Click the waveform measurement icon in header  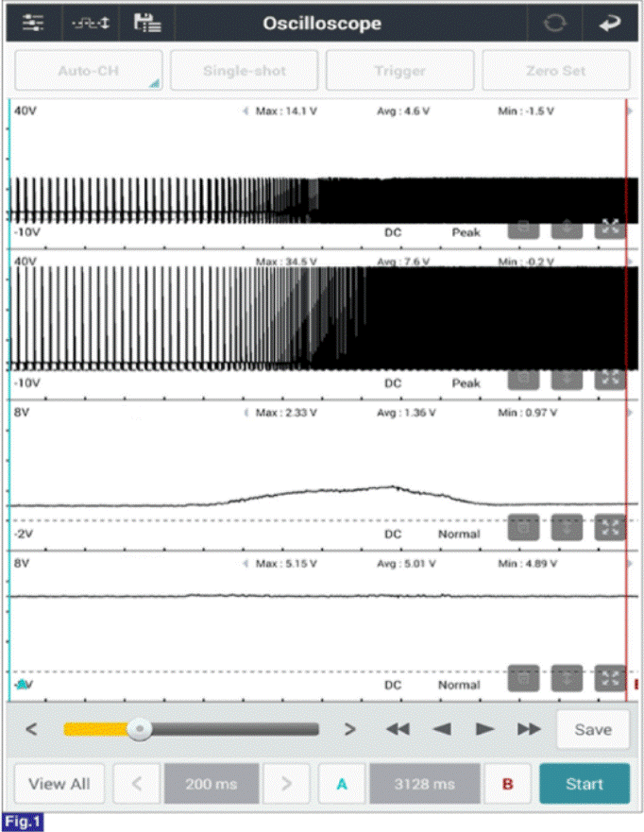point(91,24)
